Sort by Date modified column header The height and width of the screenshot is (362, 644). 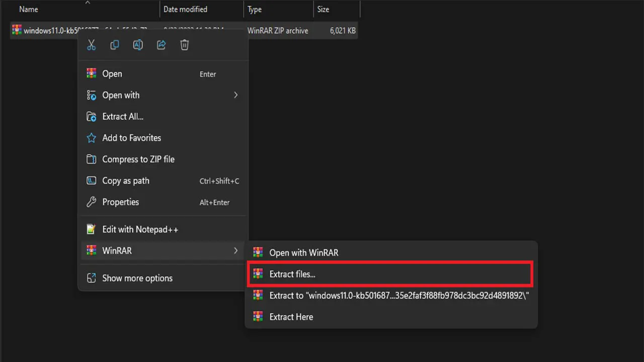(185, 10)
